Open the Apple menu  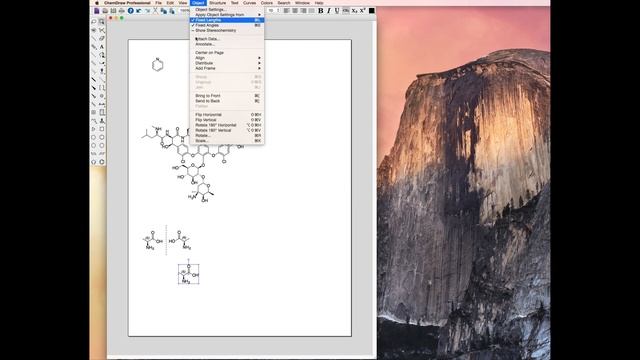97,3
